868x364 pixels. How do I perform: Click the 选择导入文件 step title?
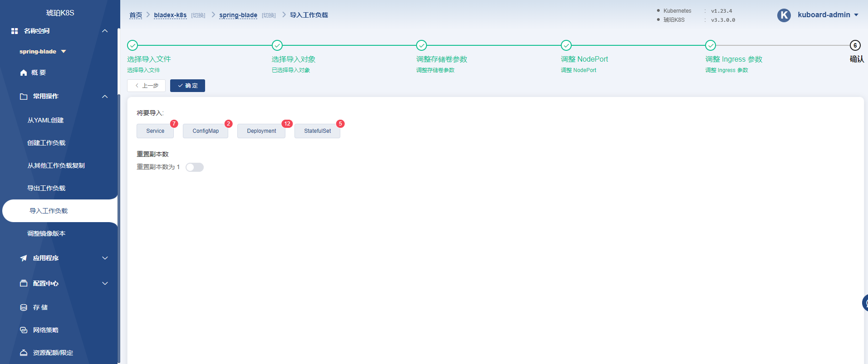click(149, 59)
